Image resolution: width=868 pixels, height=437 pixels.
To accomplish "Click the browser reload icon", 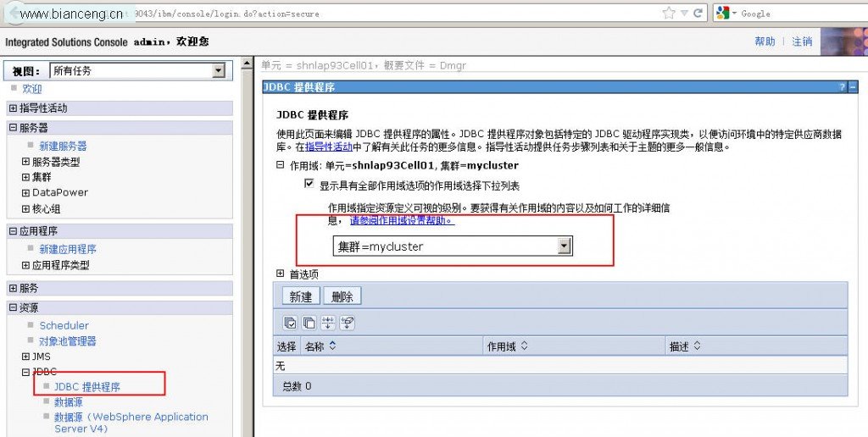I will point(698,13).
